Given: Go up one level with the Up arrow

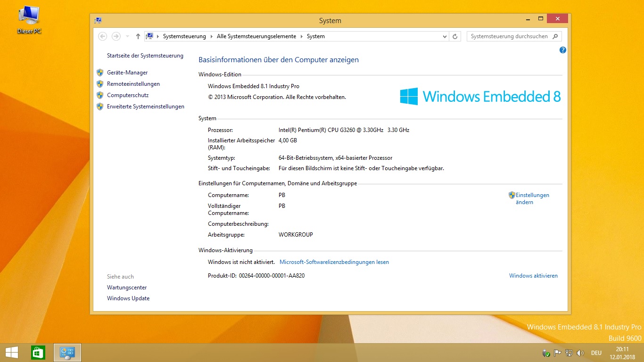Looking at the screenshot, I should coord(138,36).
